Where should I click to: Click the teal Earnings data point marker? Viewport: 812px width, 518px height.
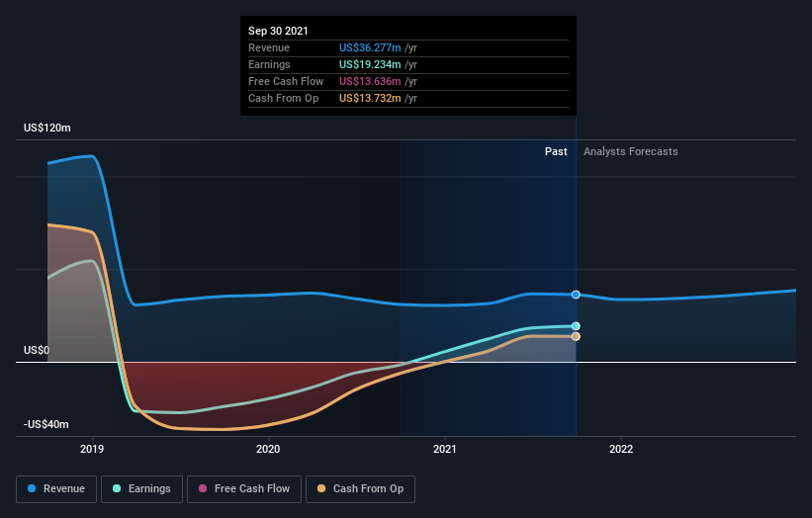click(x=576, y=326)
